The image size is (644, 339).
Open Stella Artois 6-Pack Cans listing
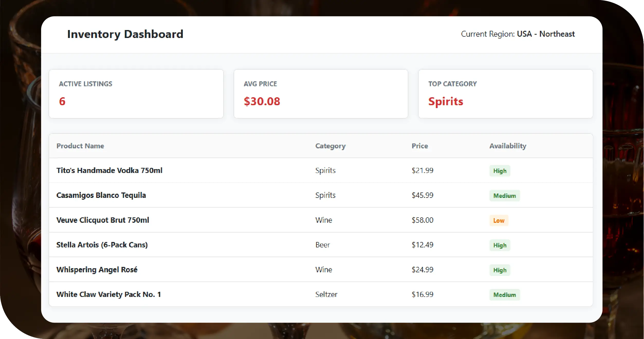tap(102, 245)
